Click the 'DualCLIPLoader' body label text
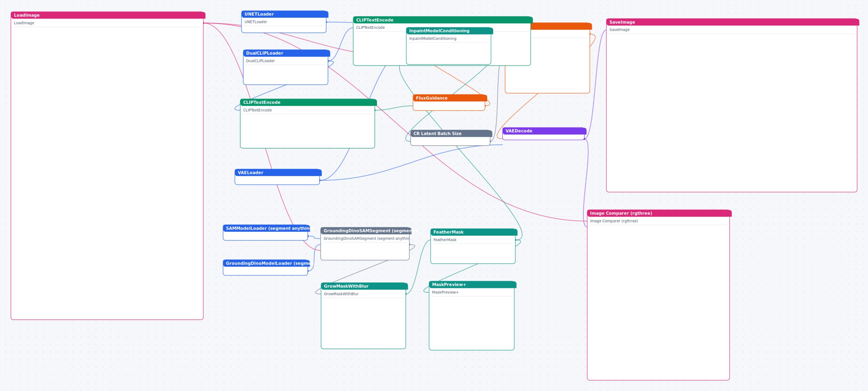Image resolution: width=868 pixels, height=391 pixels. [x=260, y=61]
